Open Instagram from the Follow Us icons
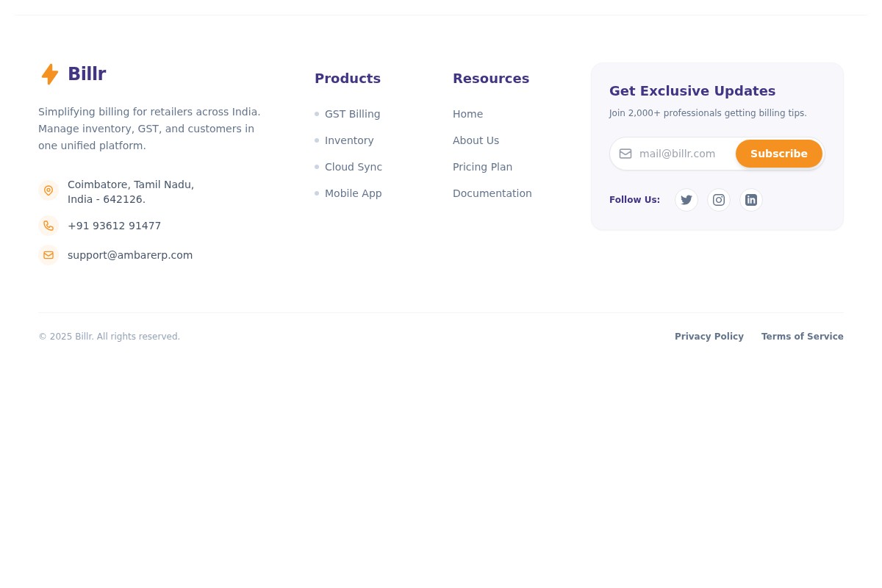Viewport: 882px width, 588px height. (x=719, y=200)
